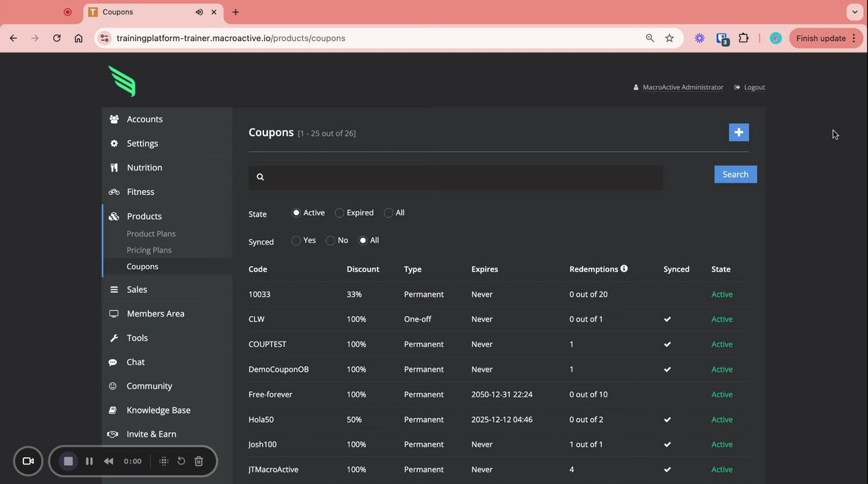This screenshot has width=868, height=484.
Task: Select the Coupons submenu item
Action: click(x=142, y=266)
